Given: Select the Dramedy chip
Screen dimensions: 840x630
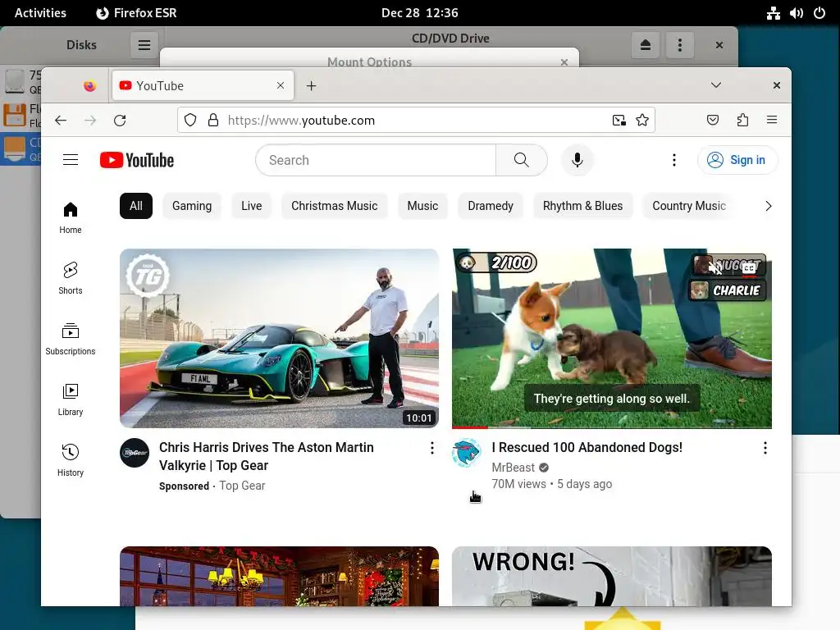Looking at the screenshot, I should click(491, 206).
